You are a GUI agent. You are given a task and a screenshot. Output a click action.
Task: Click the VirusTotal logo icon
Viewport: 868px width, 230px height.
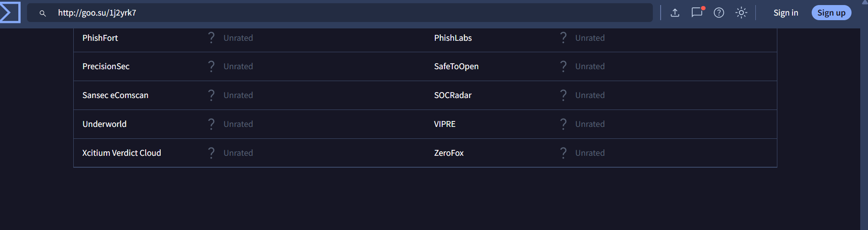10,12
